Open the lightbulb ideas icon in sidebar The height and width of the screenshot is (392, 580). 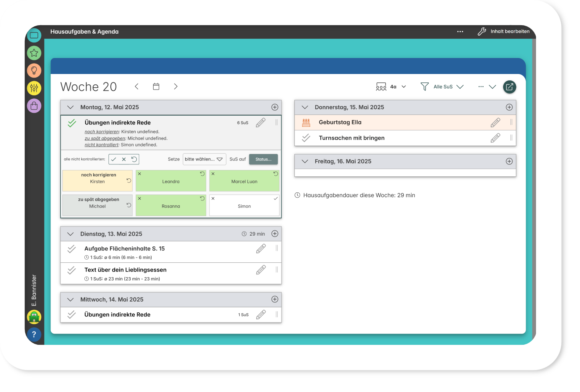point(34,70)
